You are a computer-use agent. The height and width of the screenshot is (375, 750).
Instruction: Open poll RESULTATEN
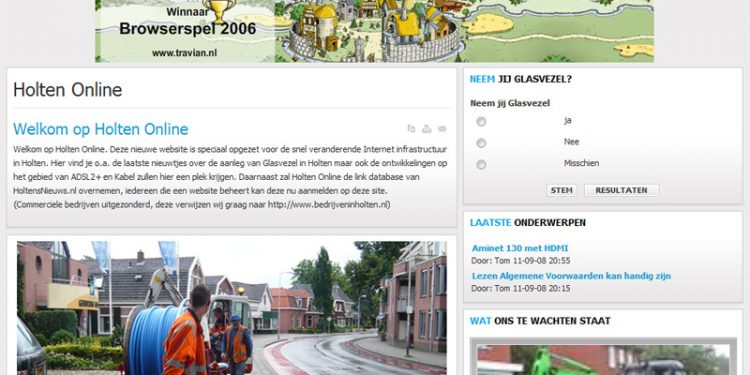pyautogui.click(x=621, y=190)
